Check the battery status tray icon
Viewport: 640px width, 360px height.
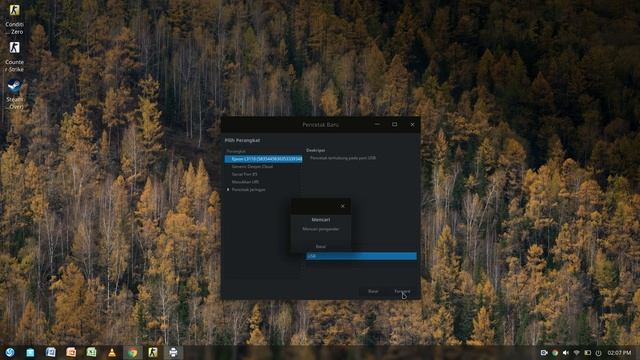coord(588,353)
